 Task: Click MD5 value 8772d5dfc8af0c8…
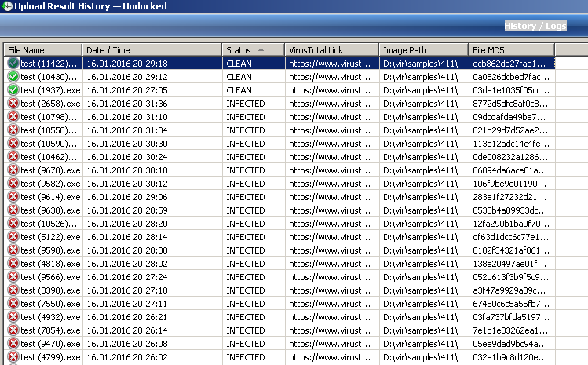tap(510, 104)
